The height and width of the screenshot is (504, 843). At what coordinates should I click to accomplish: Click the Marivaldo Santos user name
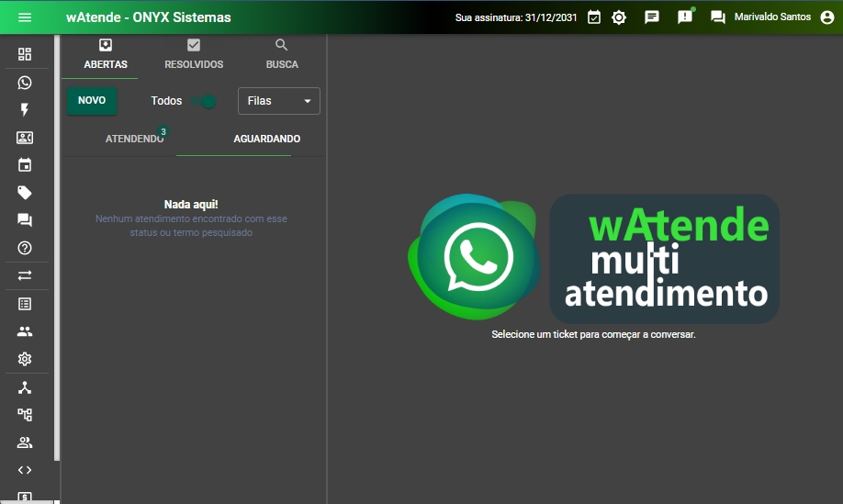point(772,17)
